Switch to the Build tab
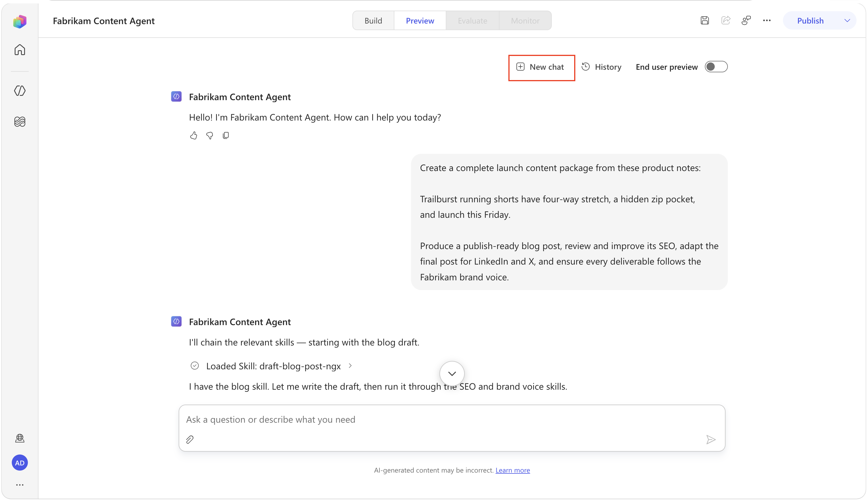The image size is (868, 501). point(373,21)
